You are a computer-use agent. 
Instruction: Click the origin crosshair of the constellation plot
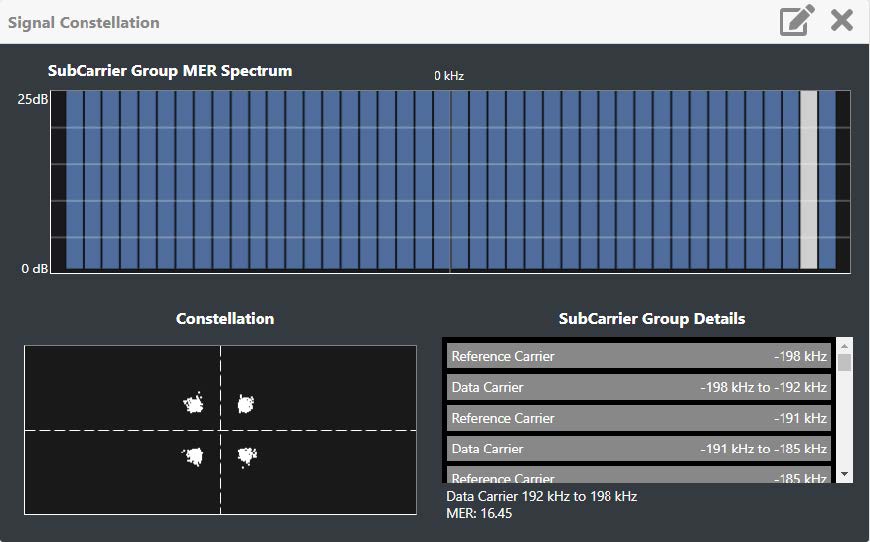pyautogui.click(x=220, y=430)
